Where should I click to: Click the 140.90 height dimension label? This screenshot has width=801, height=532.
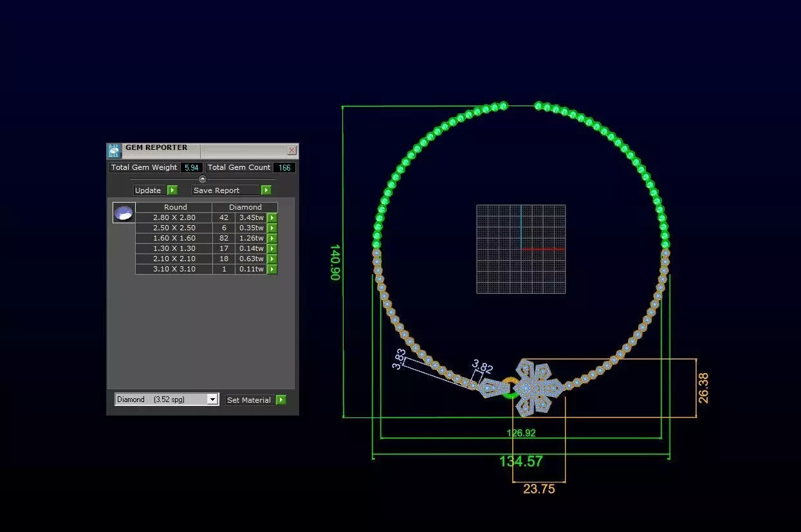click(x=335, y=262)
